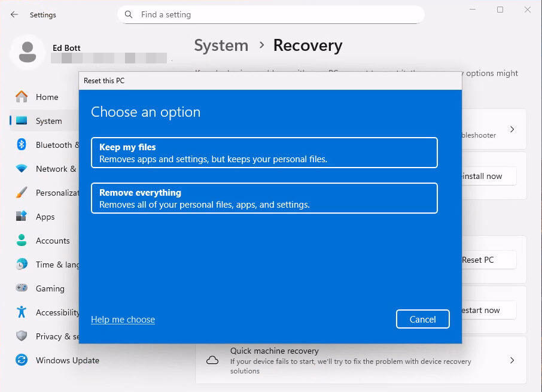This screenshot has height=392, width=542.
Task: Open Gaming controller icon in sidebar
Action: [x=22, y=288]
